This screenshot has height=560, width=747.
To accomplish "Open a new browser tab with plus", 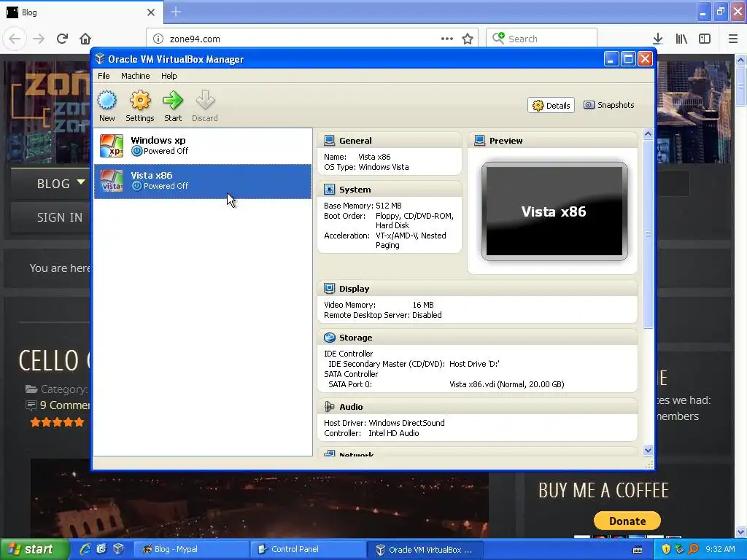I will pos(176,12).
